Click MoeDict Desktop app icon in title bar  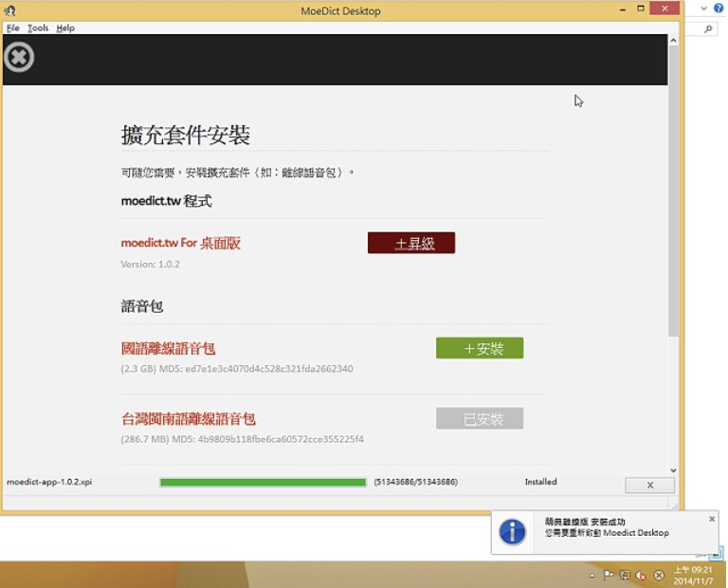click(9, 10)
